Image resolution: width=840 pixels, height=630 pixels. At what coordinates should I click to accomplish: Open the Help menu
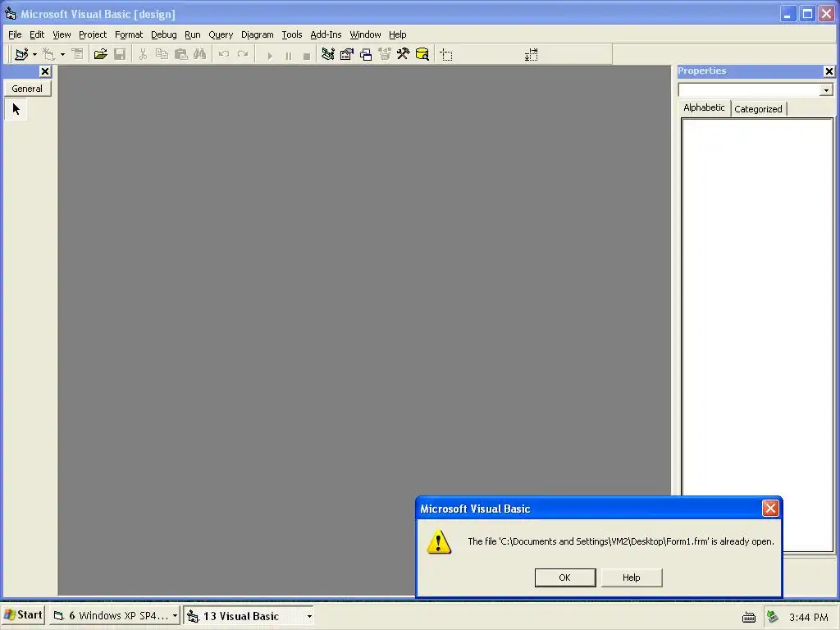click(398, 34)
